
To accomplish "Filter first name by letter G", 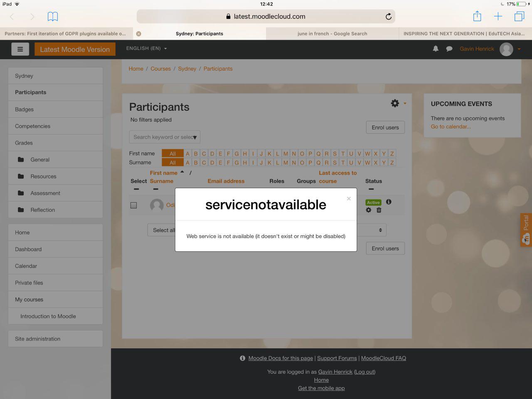I will point(236,154).
